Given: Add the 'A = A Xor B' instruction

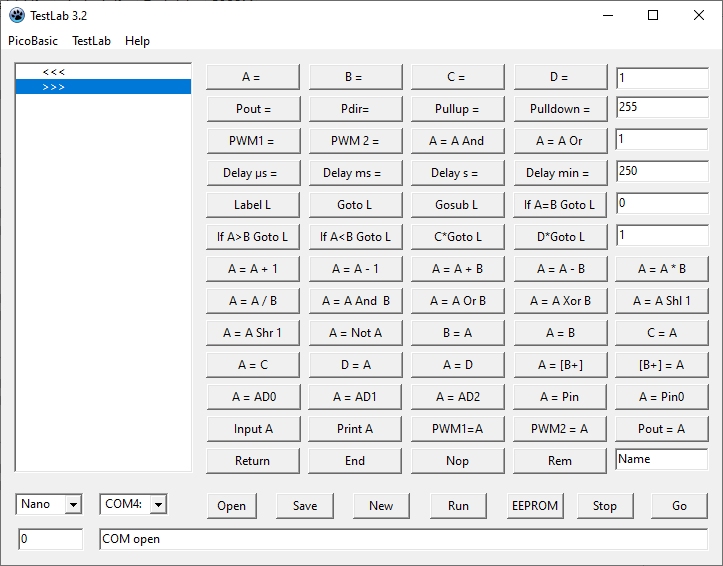Looking at the screenshot, I should pos(560,301).
